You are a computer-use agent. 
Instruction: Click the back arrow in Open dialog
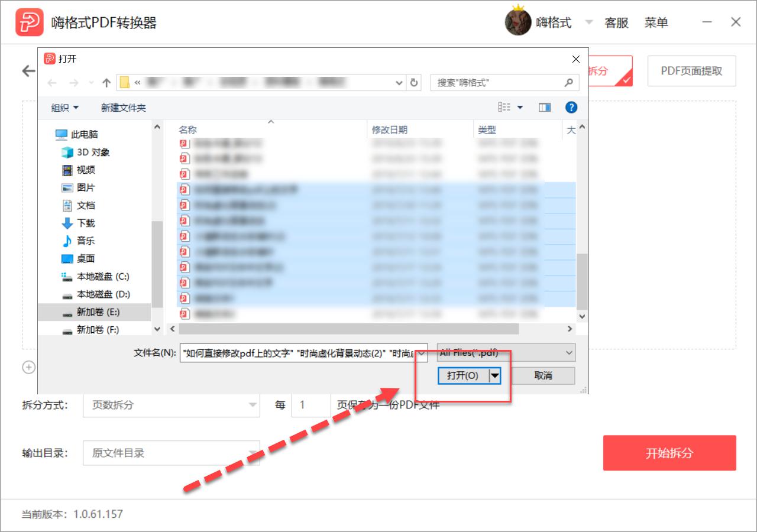tap(52, 83)
